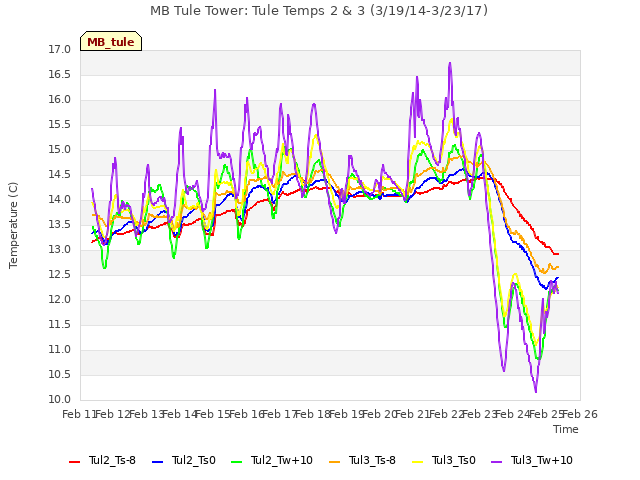Click the 11.0 y-axis tick label
Viewport: 640px width, 480px height.
coord(60,349)
